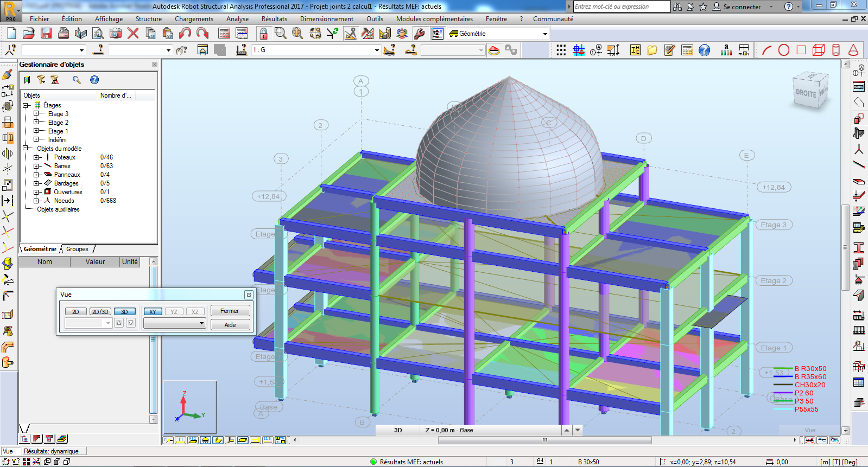Save the project using red floppy disk icon
Screen dimensions: 868x467
[x=46, y=34]
